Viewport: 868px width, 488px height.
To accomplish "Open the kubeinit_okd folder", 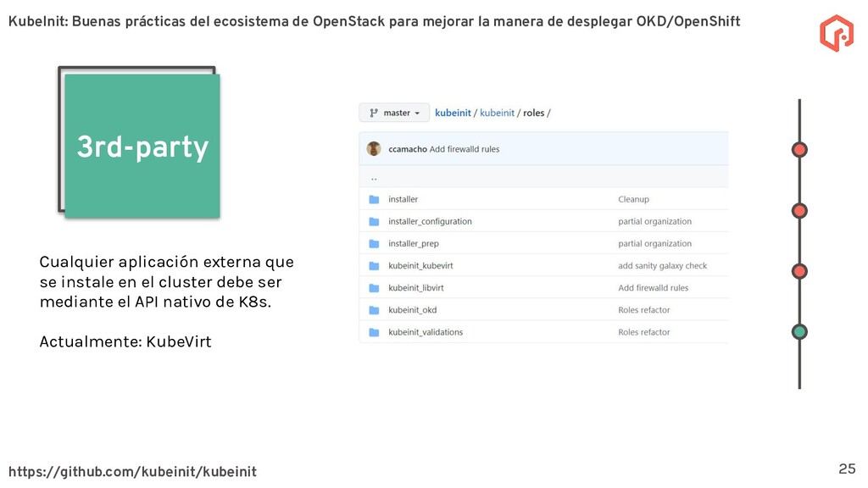I will [x=413, y=310].
